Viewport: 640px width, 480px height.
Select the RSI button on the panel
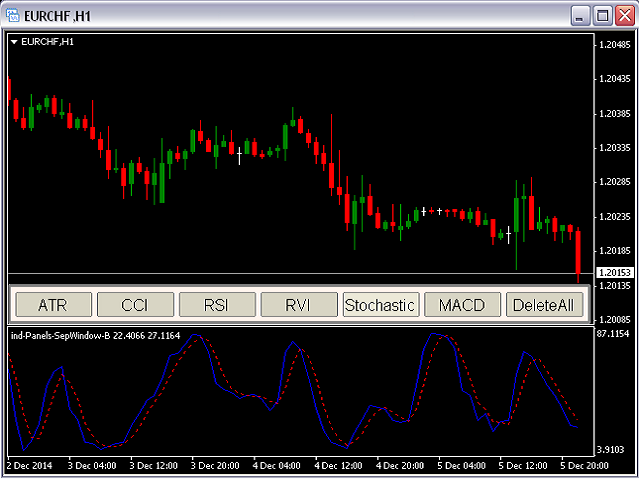(x=216, y=304)
